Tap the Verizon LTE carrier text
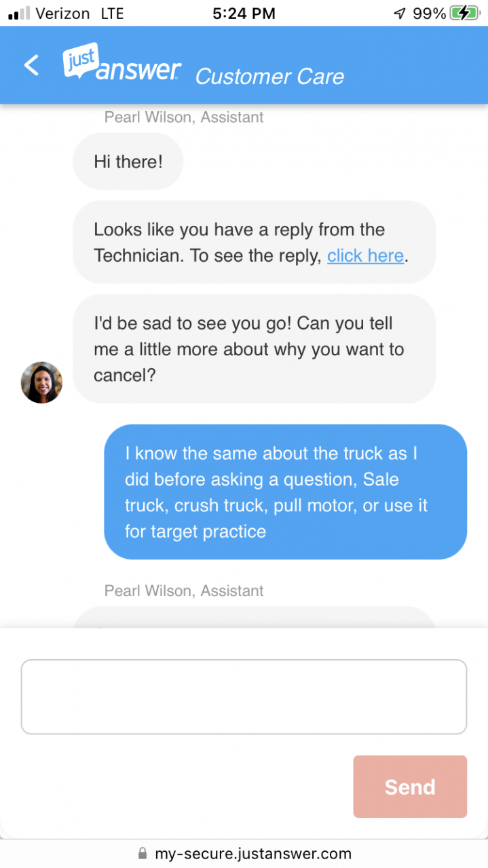The image size is (488, 868). (79, 13)
